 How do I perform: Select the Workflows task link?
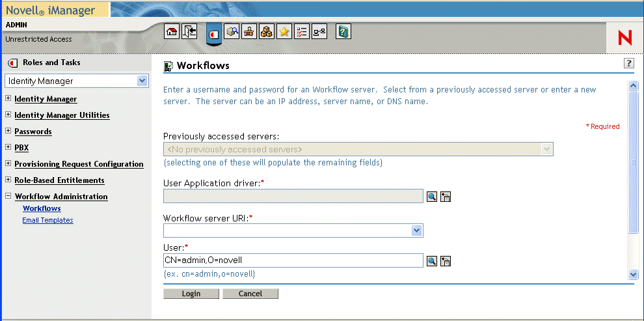pos(42,208)
